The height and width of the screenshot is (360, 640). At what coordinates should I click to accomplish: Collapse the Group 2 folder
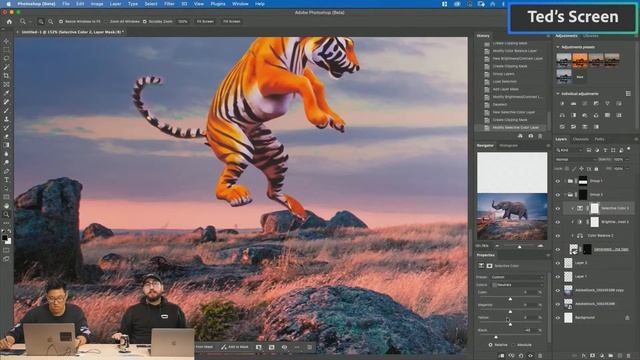tap(565, 195)
